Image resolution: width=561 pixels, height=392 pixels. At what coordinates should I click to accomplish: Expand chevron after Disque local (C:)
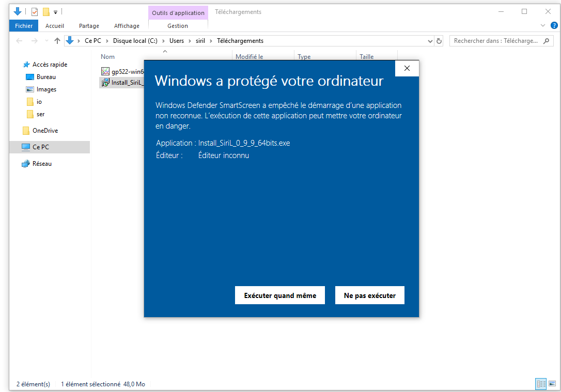pos(164,41)
